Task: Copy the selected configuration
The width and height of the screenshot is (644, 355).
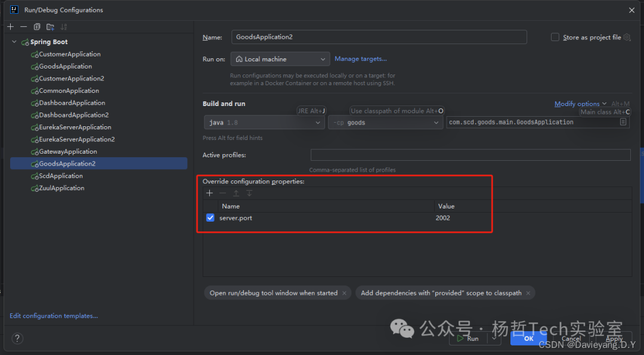Action: [x=37, y=27]
